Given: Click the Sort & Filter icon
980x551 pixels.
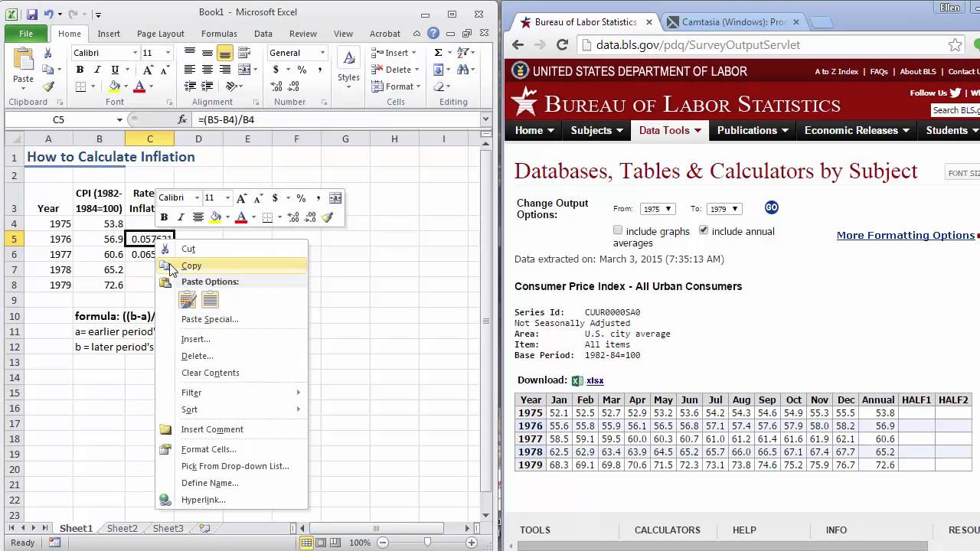Looking at the screenshot, I should coord(464,53).
